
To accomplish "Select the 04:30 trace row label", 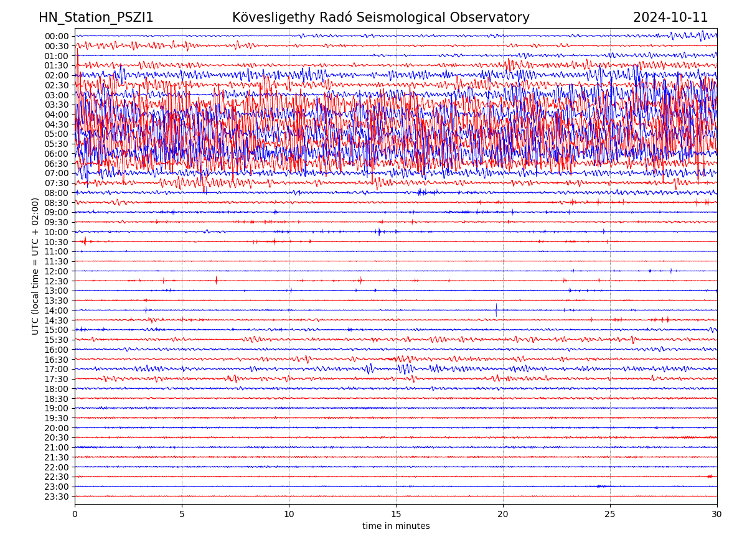I will (x=57, y=124).
